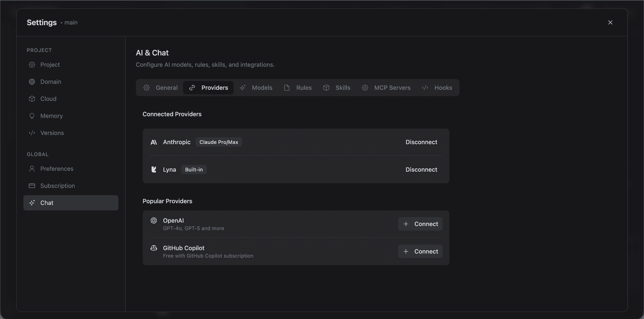Open Cloud settings in sidebar
644x319 pixels.
click(x=71, y=99)
